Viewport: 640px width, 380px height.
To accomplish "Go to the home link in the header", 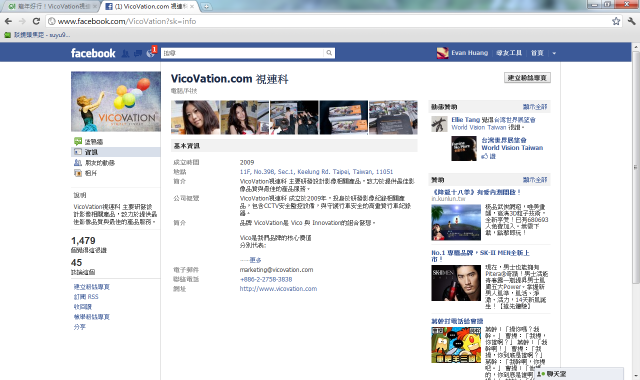I will point(537,53).
